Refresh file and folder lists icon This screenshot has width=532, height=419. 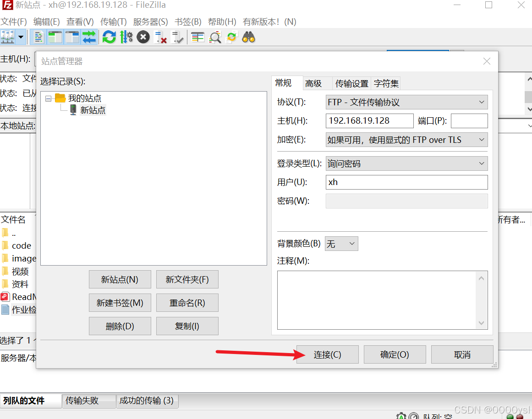109,37
